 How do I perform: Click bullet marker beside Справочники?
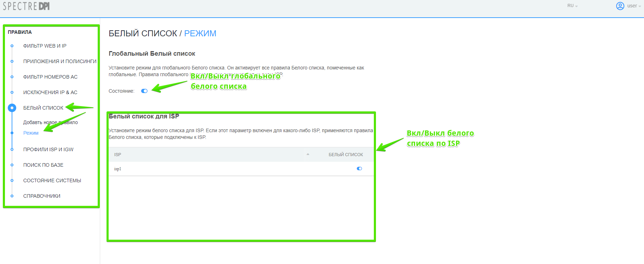point(12,196)
